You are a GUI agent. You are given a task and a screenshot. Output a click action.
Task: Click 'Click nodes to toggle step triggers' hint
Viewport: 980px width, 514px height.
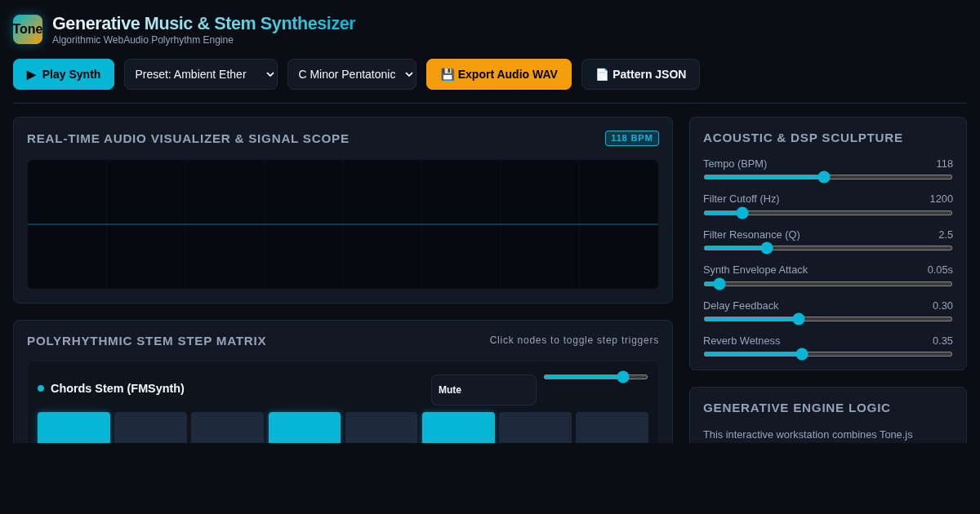574,340
